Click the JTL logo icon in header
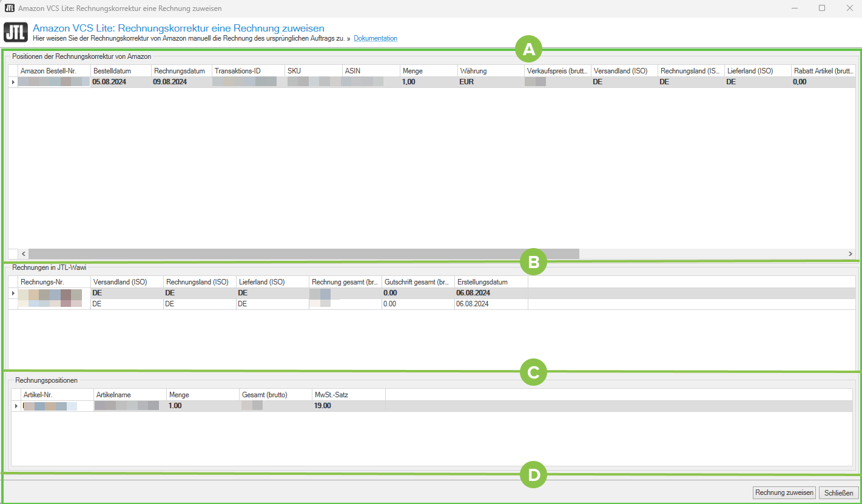862x504 pixels. (x=16, y=32)
